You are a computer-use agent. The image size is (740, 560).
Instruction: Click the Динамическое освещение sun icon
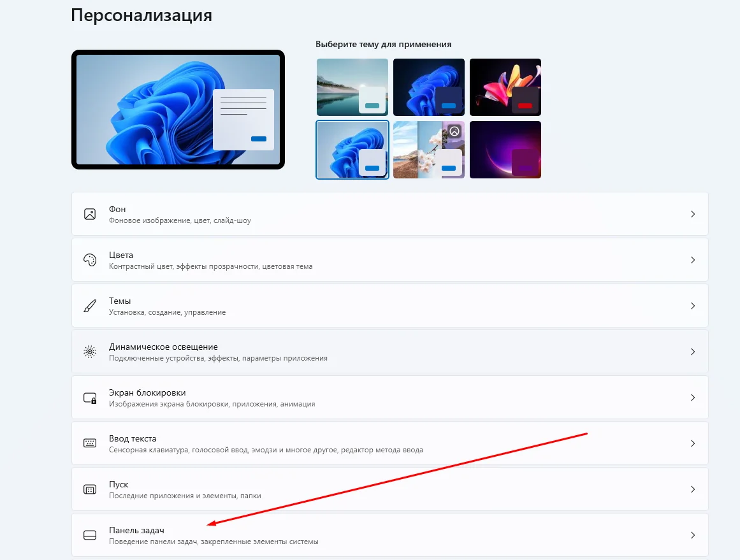pyautogui.click(x=90, y=352)
